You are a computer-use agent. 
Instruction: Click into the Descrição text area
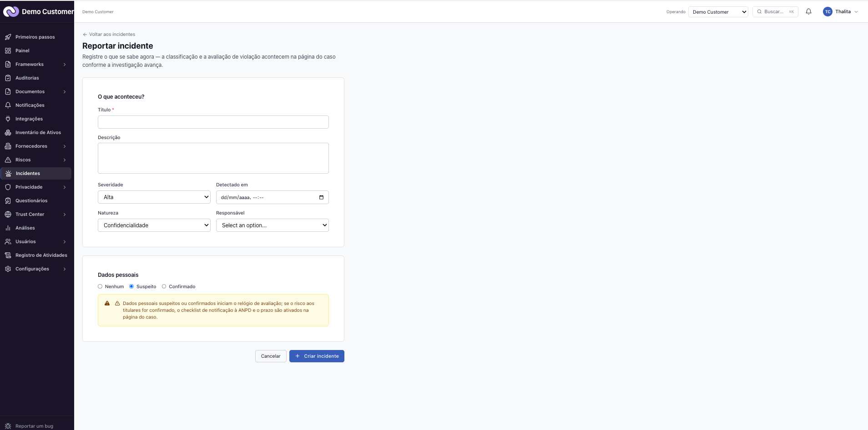pyautogui.click(x=213, y=158)
